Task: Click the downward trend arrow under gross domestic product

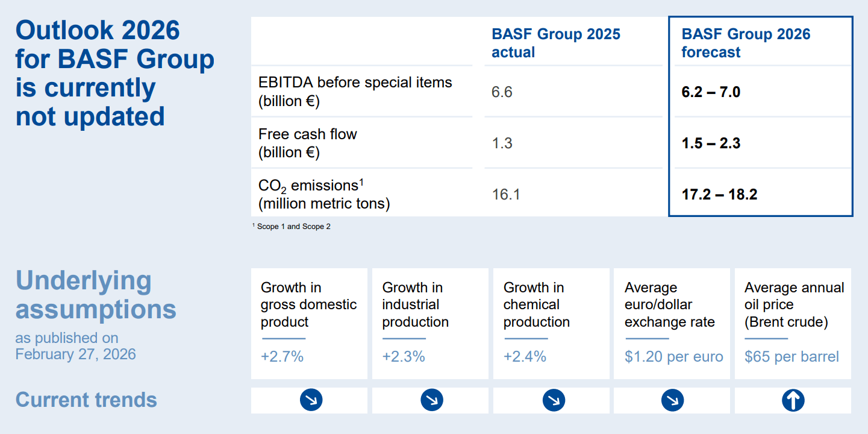Action: pyautogui.click(x=311, y=400)
